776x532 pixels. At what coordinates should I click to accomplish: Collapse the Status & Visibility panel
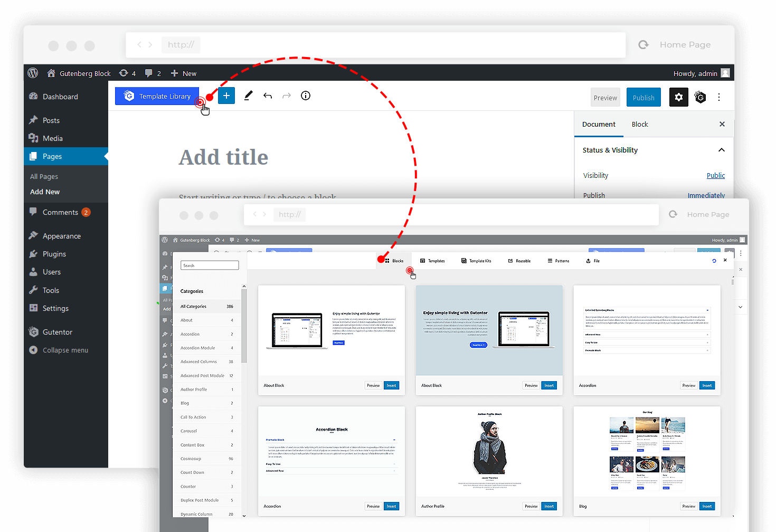coord(721,150)
